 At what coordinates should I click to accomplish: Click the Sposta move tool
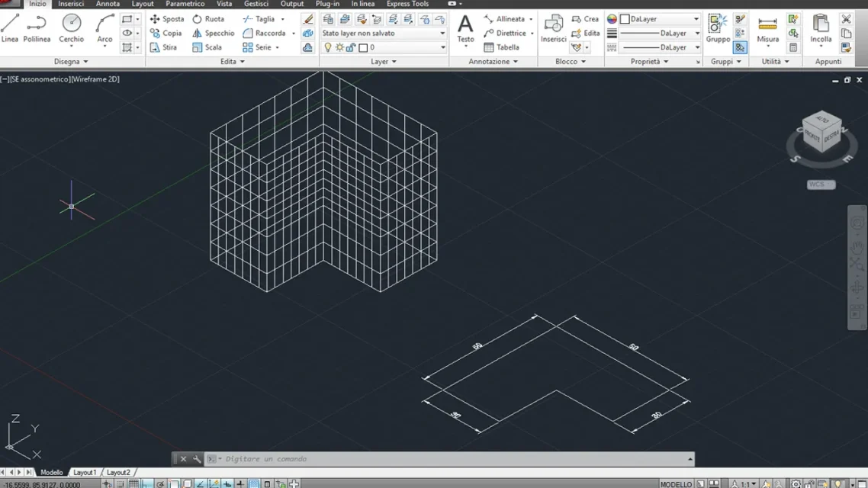pos(166,19)
